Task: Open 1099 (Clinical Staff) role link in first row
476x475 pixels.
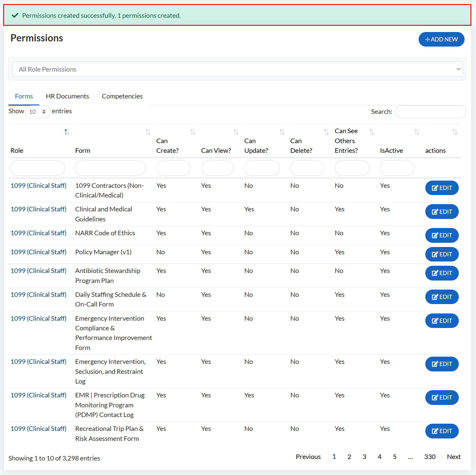Action: (38, 185)
